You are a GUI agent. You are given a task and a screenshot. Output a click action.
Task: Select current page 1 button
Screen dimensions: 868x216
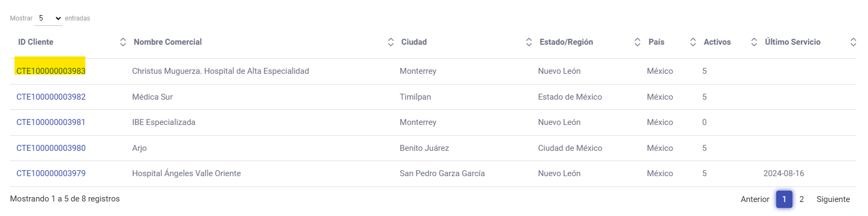(784, 199)
